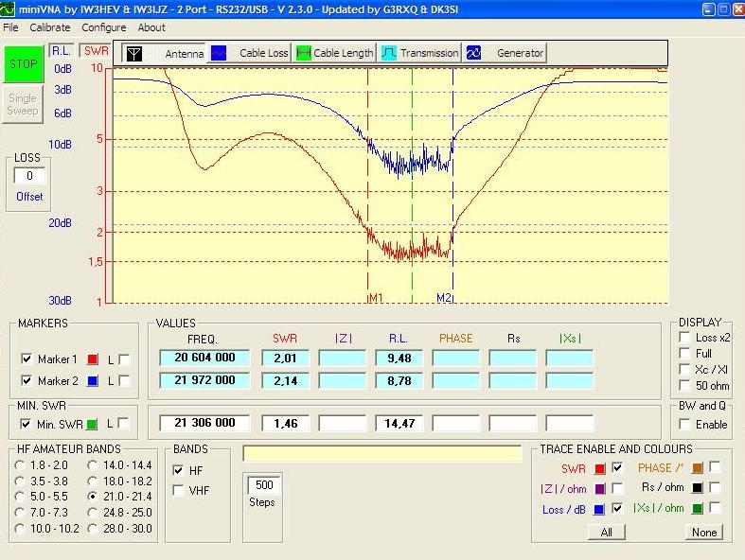Click the None traces button
This screenshot has width=745, height=560.
click(x=703, y=533)
